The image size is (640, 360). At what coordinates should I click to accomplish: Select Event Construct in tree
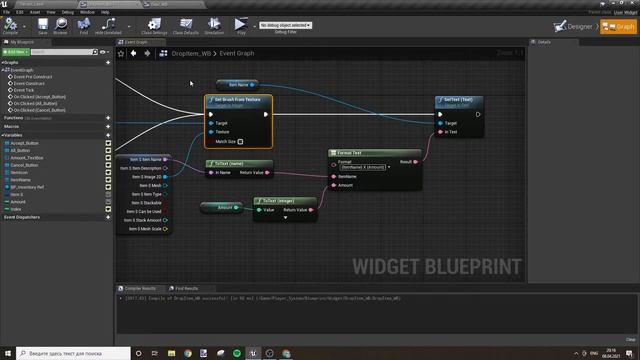pyautogui.click(x=29, y=83)
